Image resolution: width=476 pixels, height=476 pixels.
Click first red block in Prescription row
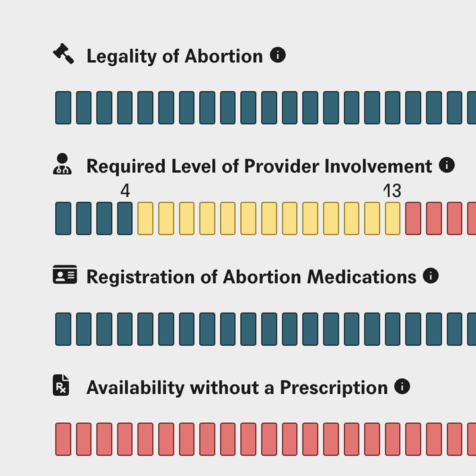click(x=63, y=439)
